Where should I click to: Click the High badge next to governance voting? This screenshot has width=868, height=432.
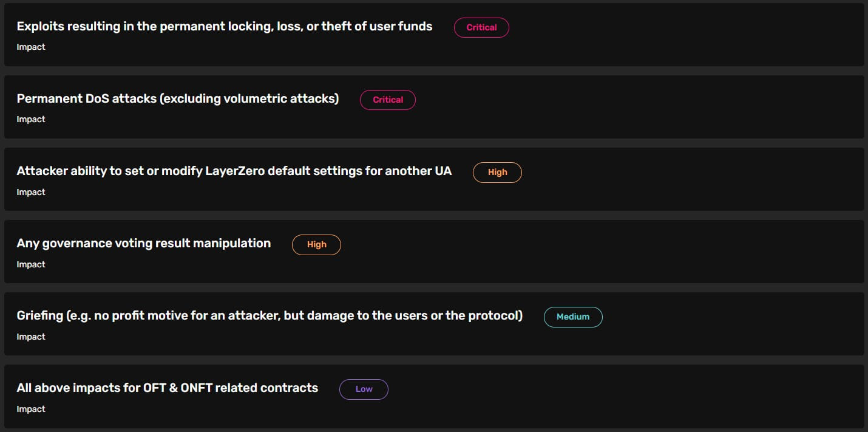pos(316,244)
